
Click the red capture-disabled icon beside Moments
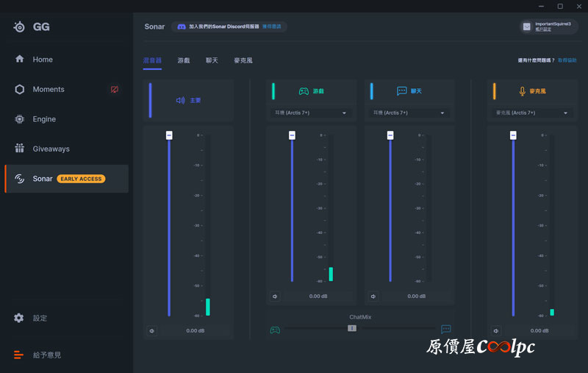(115, 89)
